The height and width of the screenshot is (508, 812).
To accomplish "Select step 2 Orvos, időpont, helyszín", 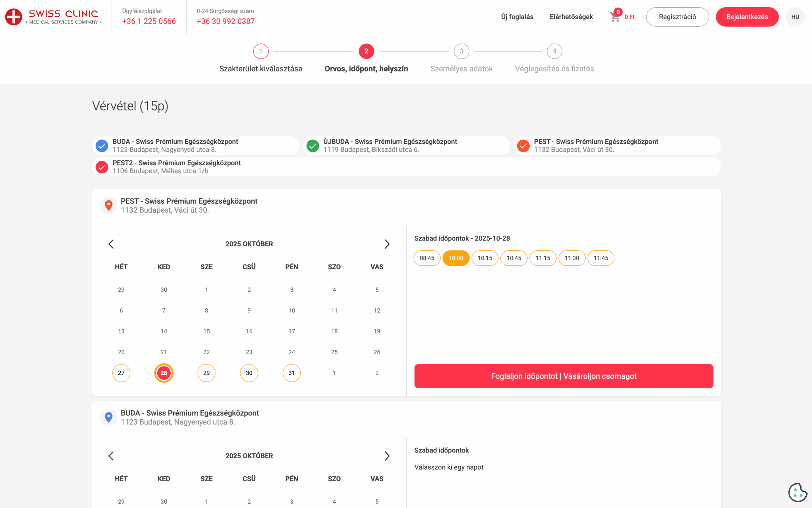I will point(366,58).
